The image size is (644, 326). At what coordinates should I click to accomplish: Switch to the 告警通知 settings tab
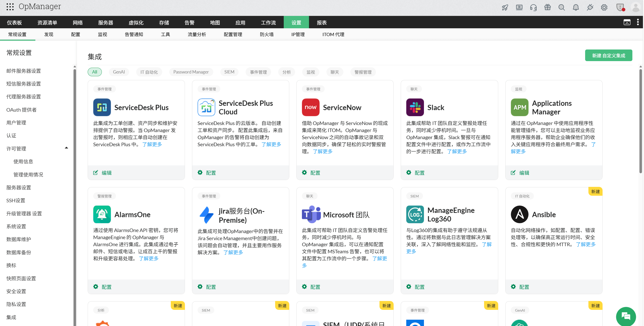point(134,34)
